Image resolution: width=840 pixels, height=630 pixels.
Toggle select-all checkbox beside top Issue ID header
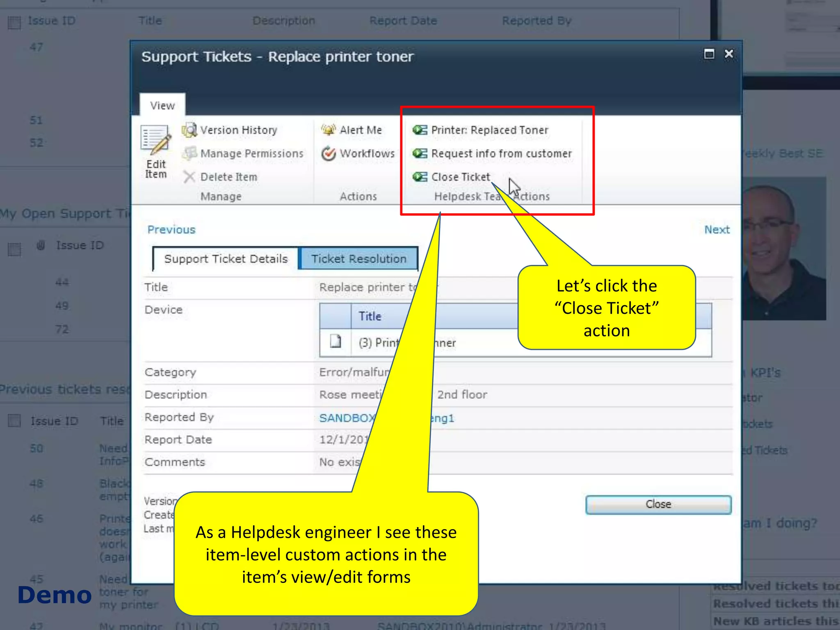click(14, 23)
